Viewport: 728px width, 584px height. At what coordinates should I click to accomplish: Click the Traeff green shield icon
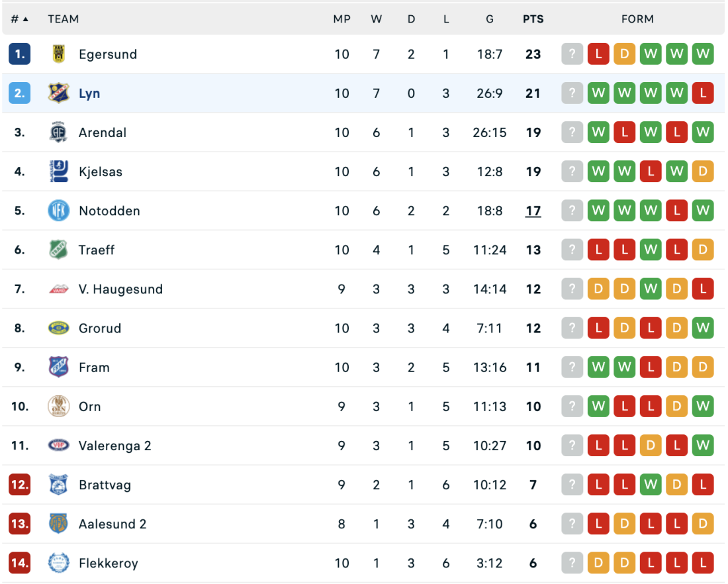[58, 250]
